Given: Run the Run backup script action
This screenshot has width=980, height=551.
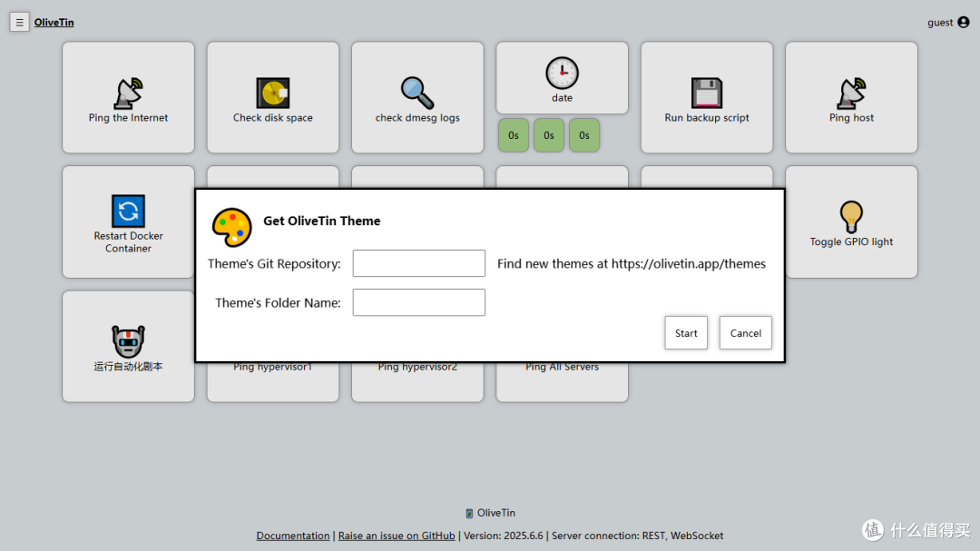Looking at the screenshot, I should click(x=707, y=97).
